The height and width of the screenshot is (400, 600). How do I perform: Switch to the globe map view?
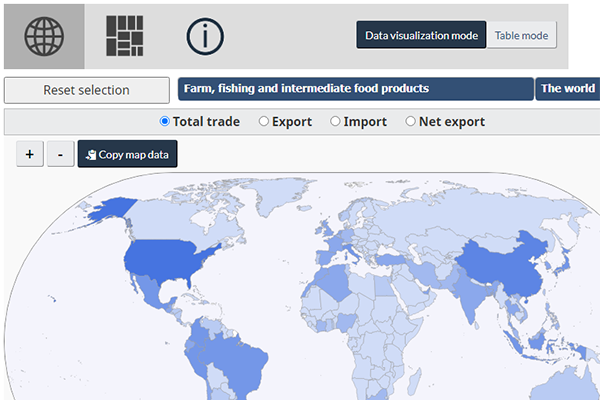coord(43,36)
